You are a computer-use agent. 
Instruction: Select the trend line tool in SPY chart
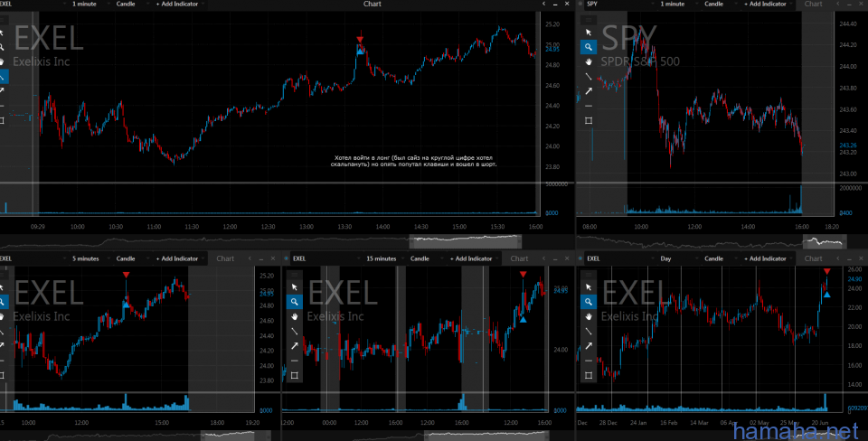click(x=589, y=76)
